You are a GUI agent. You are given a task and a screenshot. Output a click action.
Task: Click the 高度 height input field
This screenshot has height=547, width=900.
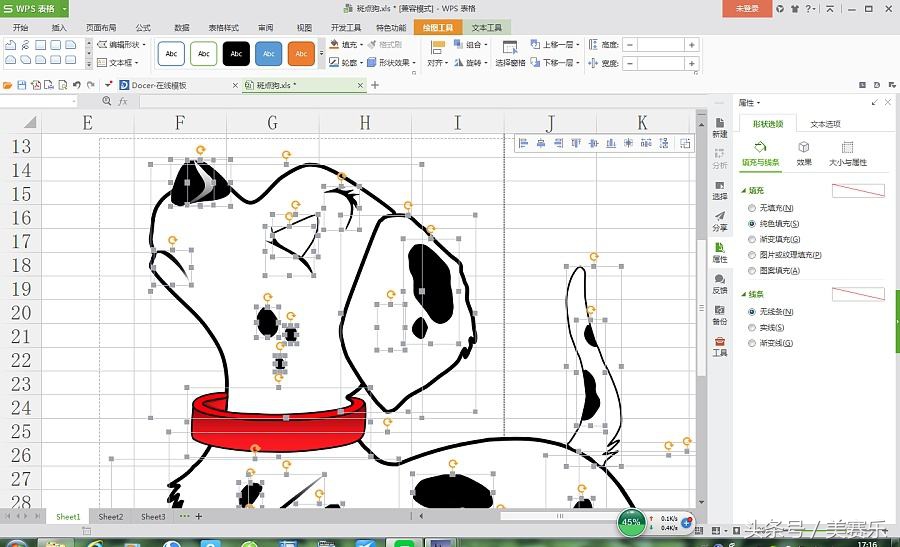coord(661,45)
